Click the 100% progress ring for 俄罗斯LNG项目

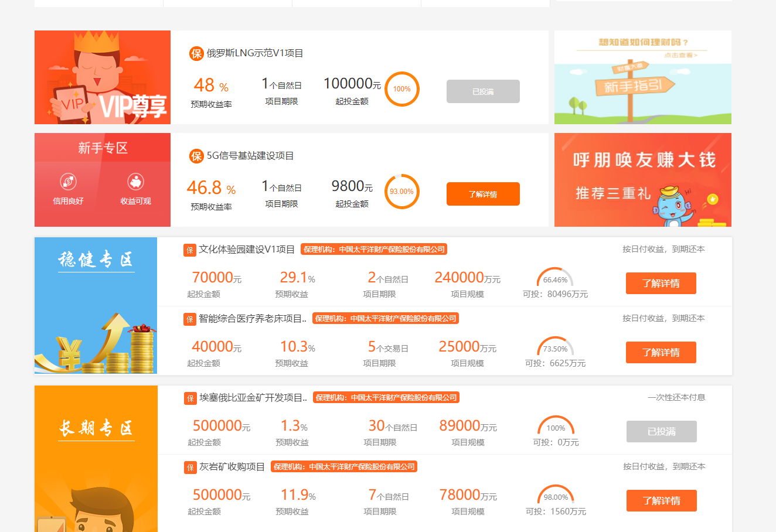click(x=402, y=89)
